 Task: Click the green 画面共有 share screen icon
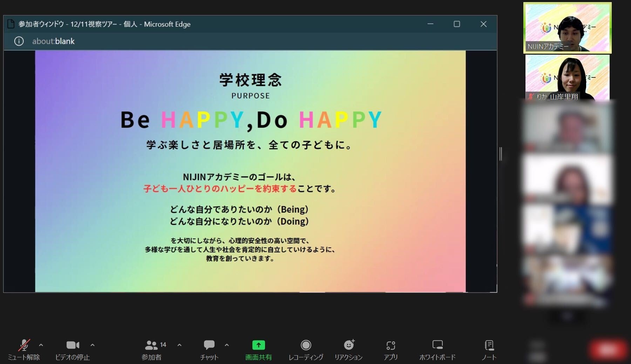tap(259, 345)
